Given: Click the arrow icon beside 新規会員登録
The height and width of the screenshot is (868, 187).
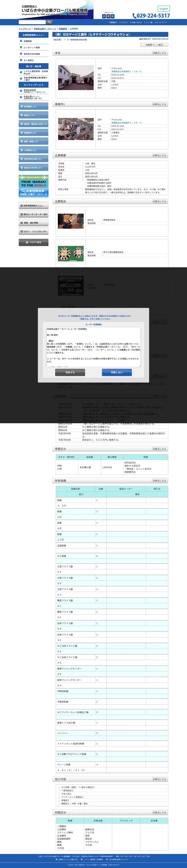Looking at the screenshot, I should coord(21,91).
